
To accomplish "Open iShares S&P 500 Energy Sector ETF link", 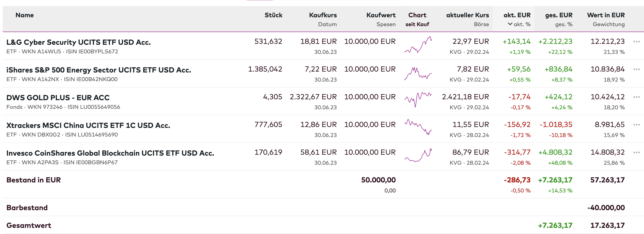I will [99, 70].
